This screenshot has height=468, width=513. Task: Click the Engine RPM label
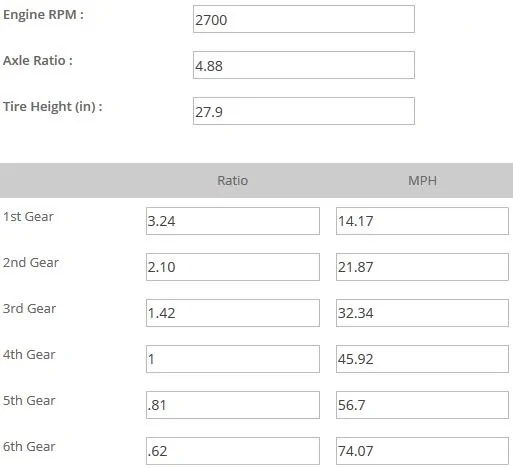43,15
